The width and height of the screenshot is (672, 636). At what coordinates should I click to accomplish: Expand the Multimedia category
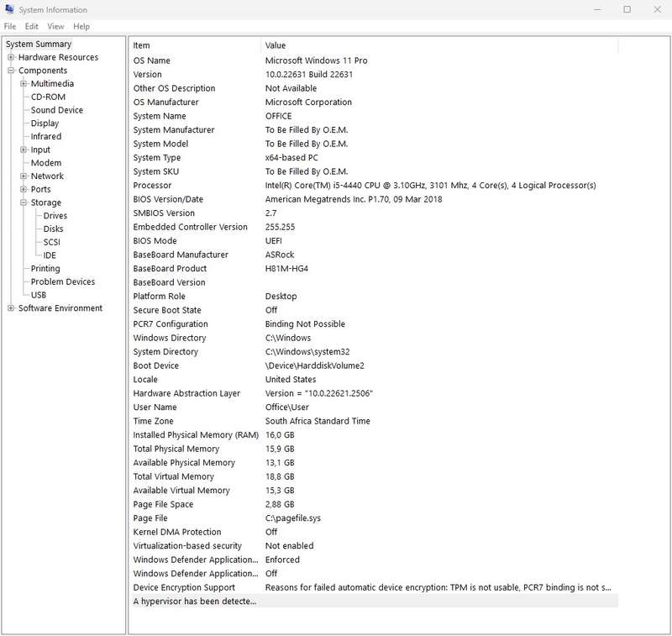(x=24, y=83)
